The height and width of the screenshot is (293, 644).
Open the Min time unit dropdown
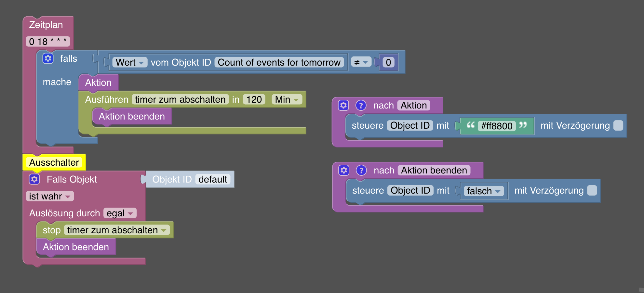tap(287, 99)
